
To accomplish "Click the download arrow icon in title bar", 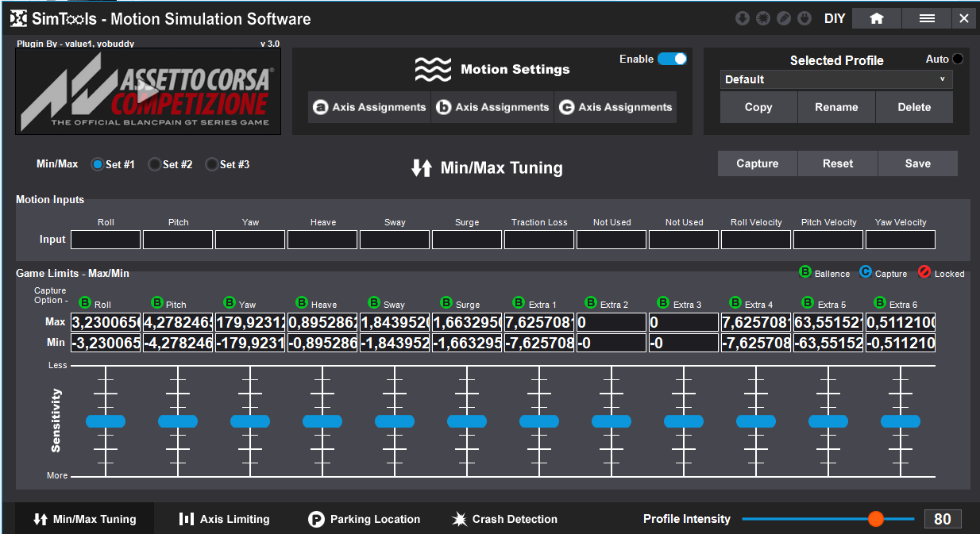I will point(743,18).
